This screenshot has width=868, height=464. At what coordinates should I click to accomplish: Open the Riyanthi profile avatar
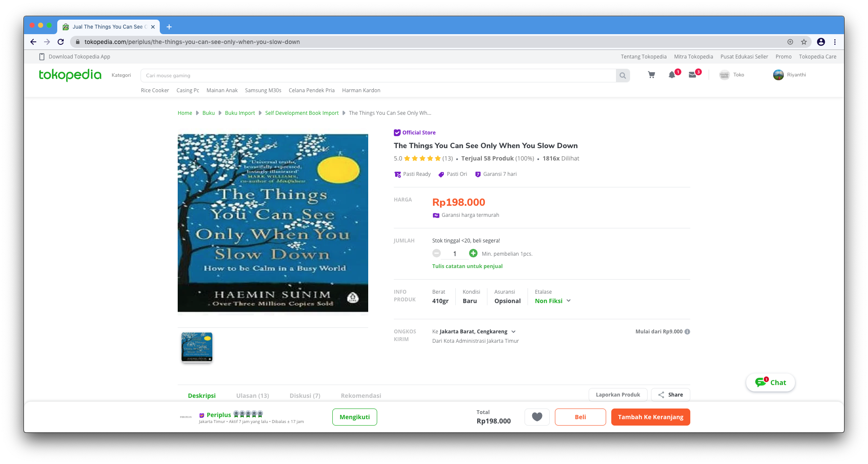click(778, 75)
